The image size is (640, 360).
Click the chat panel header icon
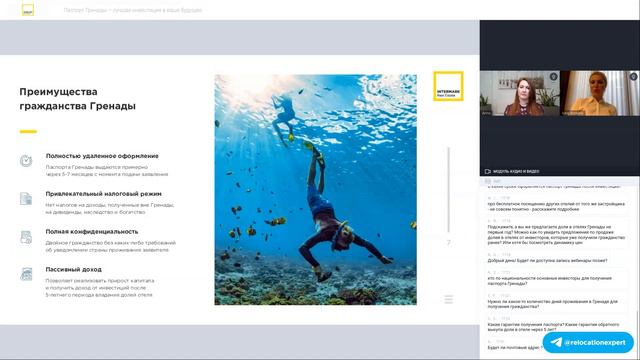pyautogui.click(x=488, y=181)
